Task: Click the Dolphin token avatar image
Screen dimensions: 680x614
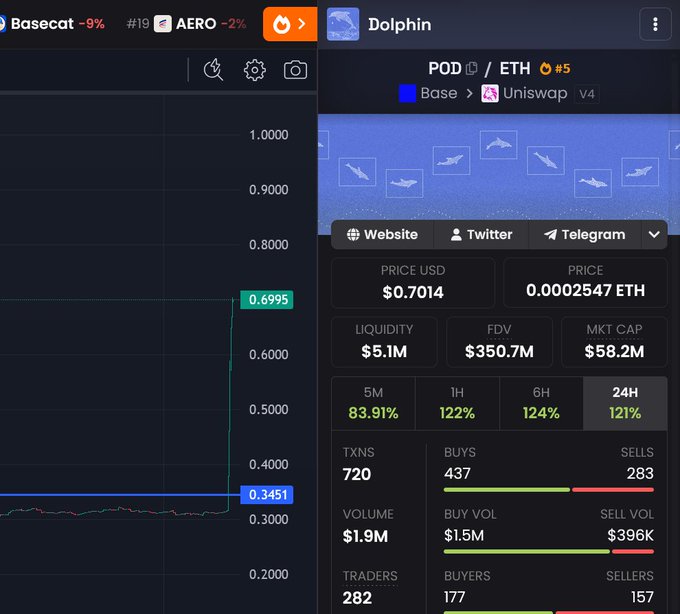Action: (x=343, y=24)
